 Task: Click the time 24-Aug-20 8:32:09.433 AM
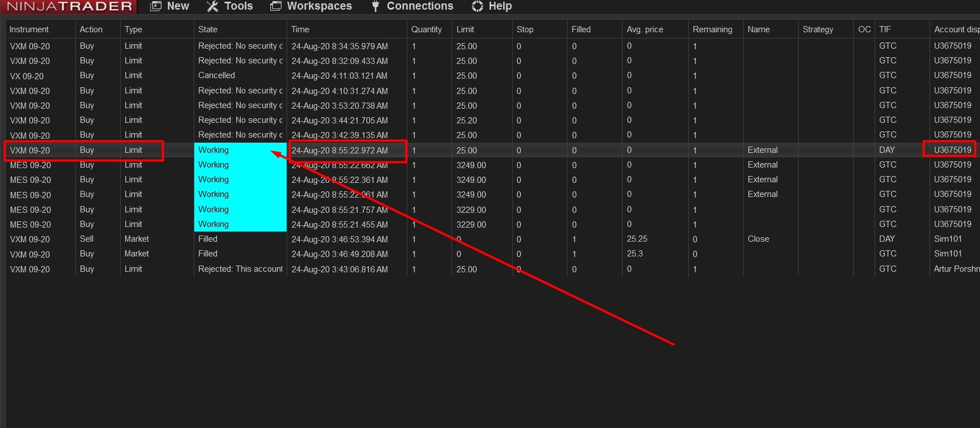tap(340, 61)
